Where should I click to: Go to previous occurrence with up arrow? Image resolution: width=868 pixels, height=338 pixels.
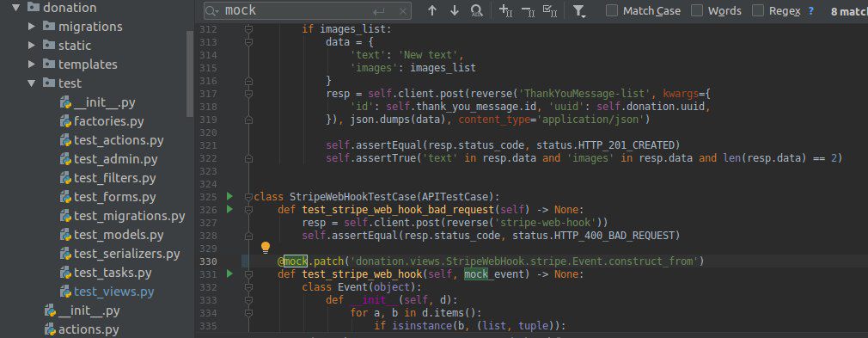(432, 10)
